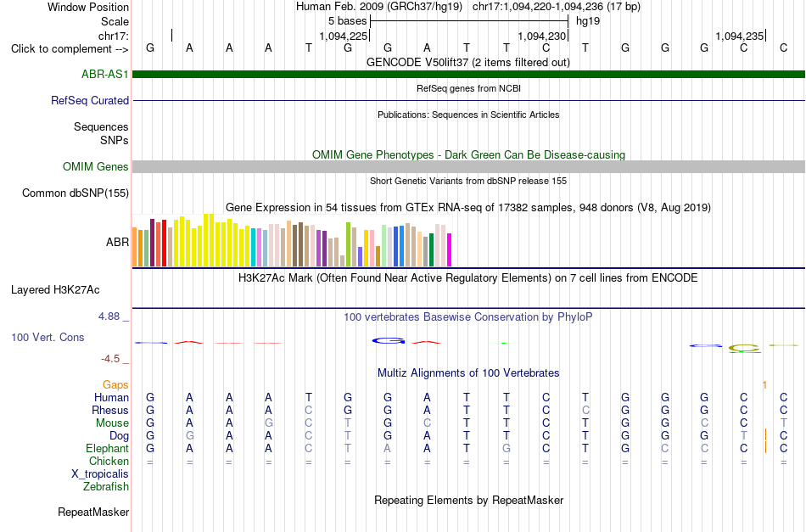Screen dimensions: 806x532
Task: Click the 1,094,230 ruler coordinate
Action: pyautogui.click(x=542, y=36)
